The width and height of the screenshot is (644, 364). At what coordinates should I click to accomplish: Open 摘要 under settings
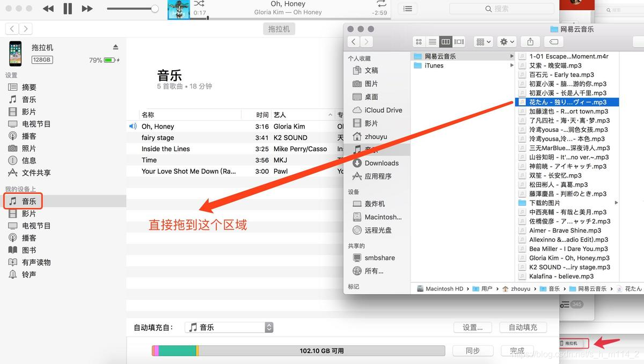(x=29, y=87)
